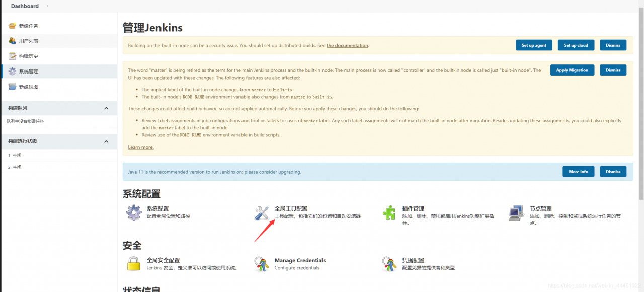
Task: Click the 管理Jenkins page heading
Action: [152, 28]
